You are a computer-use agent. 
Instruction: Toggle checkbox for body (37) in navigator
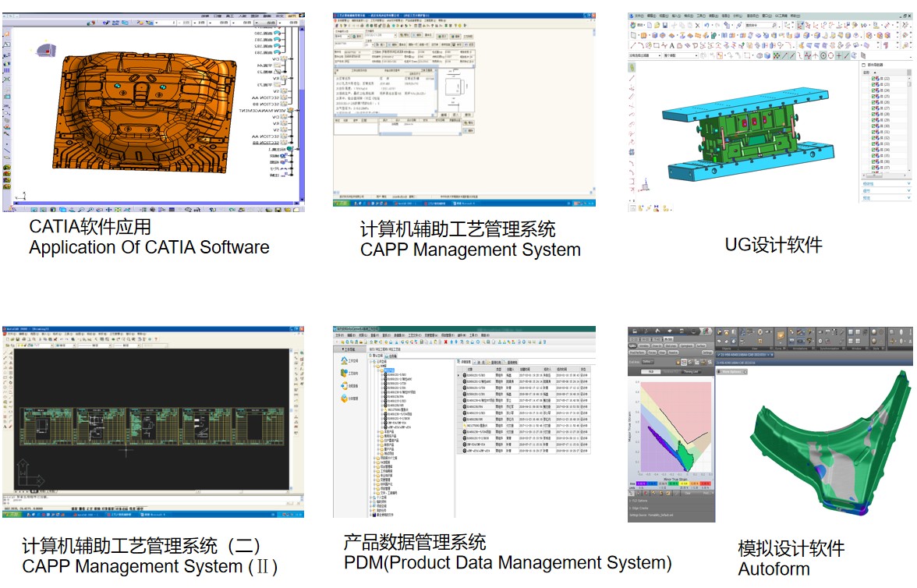[x=874, y=168]
